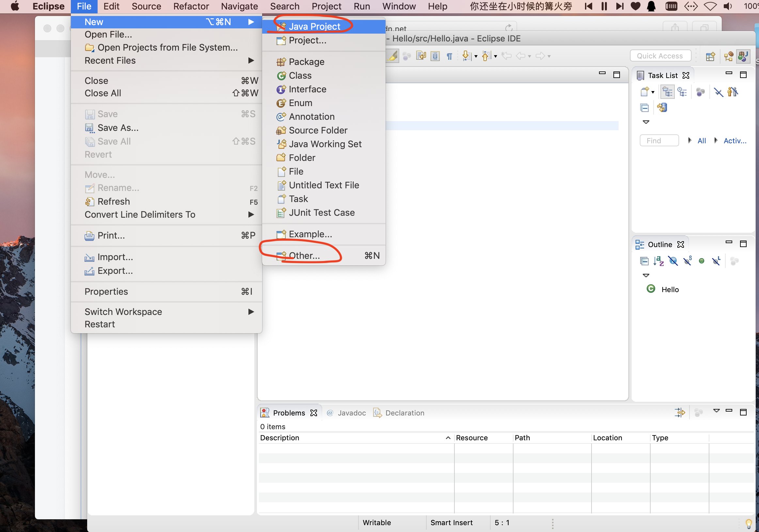Toggle Categorized view in Task List
The height and width of the screenshot is (532, 759).
(x=667, y=92)
